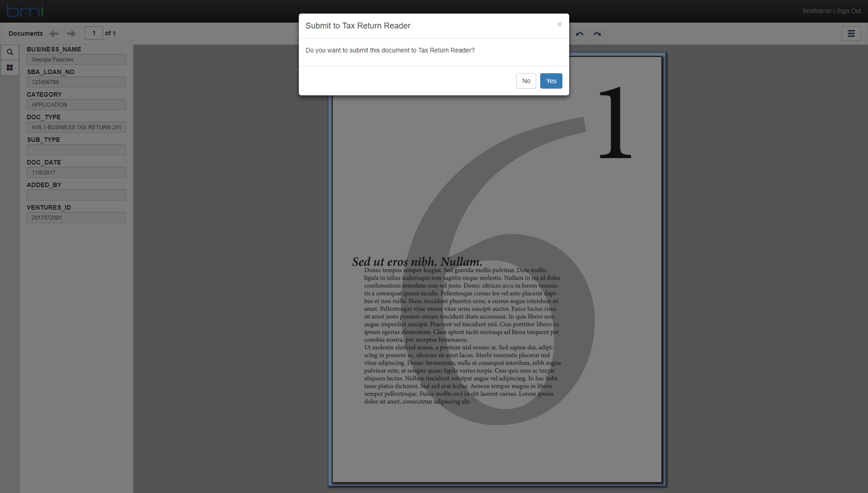Click the Sign Out link
Viewport: 868px width, 493px height.
[x=849, y=11]
